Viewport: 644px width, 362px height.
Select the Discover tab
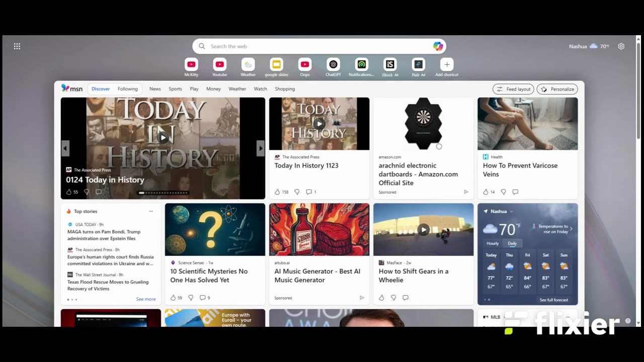[x=101, y=89]
